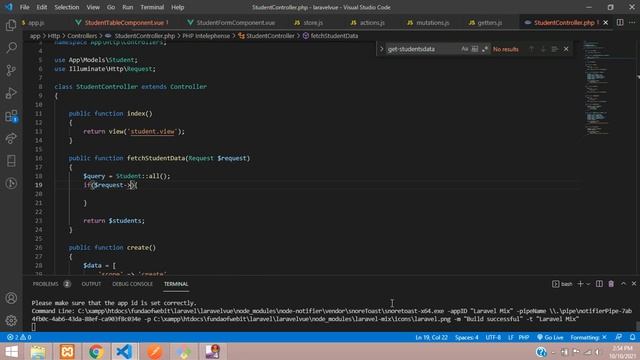Open the Manage gear icon

pyautogui.click(x=11, y=321)
